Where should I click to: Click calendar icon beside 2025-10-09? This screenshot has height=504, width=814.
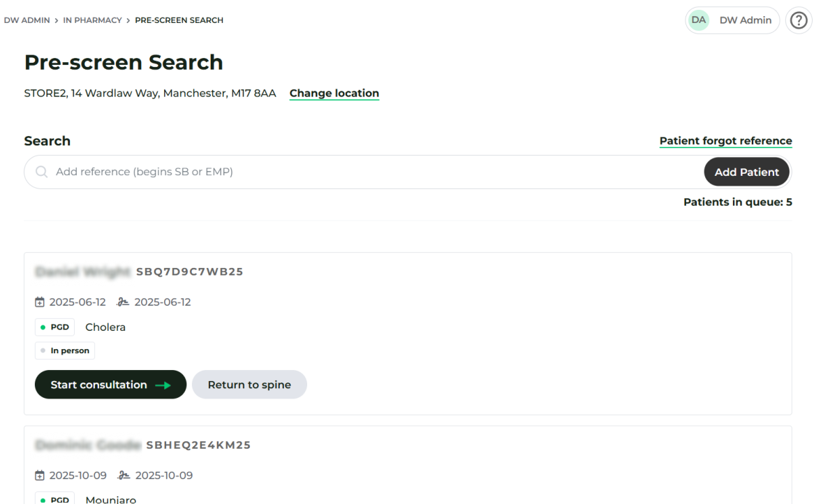tap(40, 475)
